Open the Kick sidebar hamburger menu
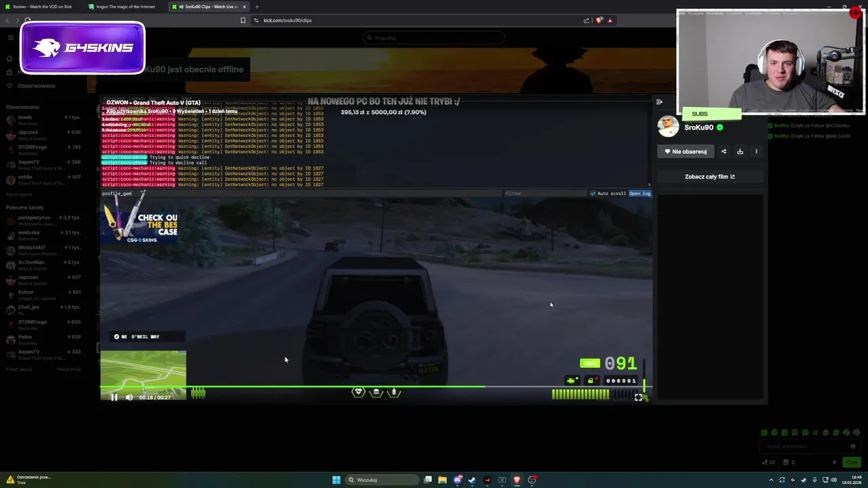Image resolution: width=868 pixels, height=488 pixels. click(x=10, y=38)
